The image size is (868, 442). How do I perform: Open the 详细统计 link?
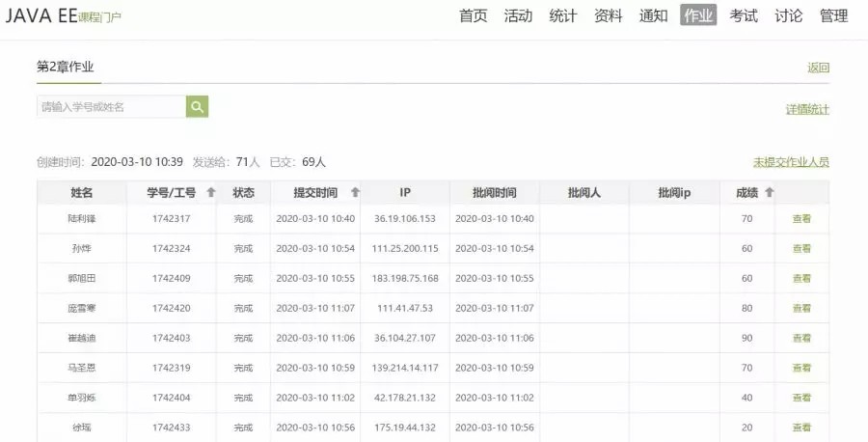click(807, 110)
